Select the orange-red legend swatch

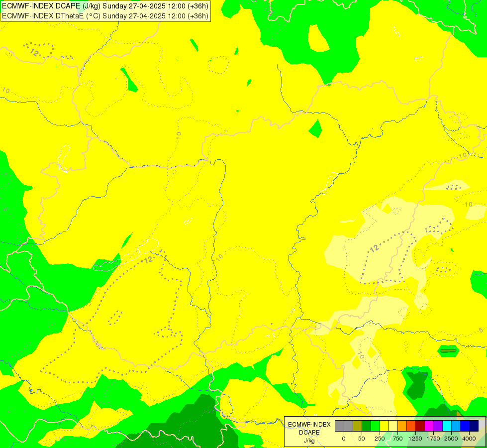[x=411, y=426]
